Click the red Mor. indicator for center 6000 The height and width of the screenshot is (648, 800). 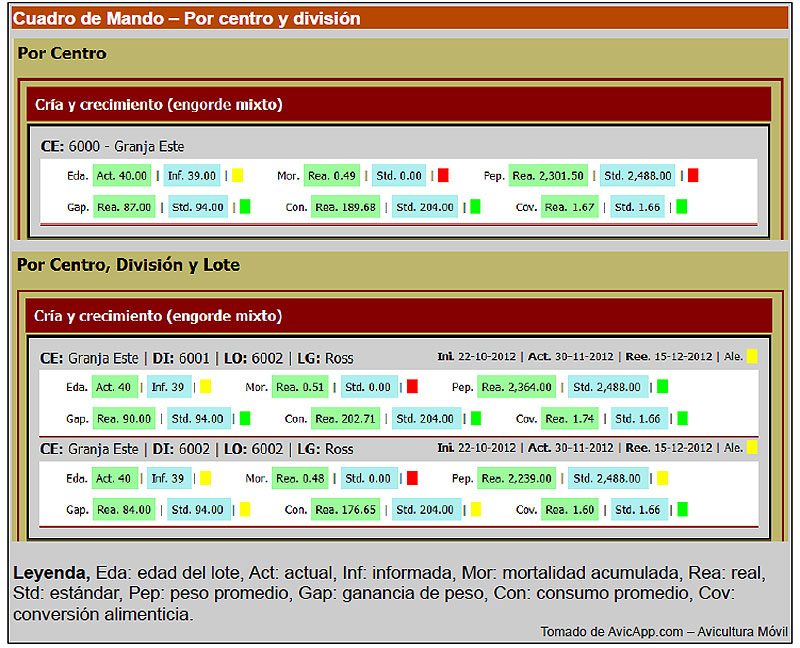(x=443, y=176)
